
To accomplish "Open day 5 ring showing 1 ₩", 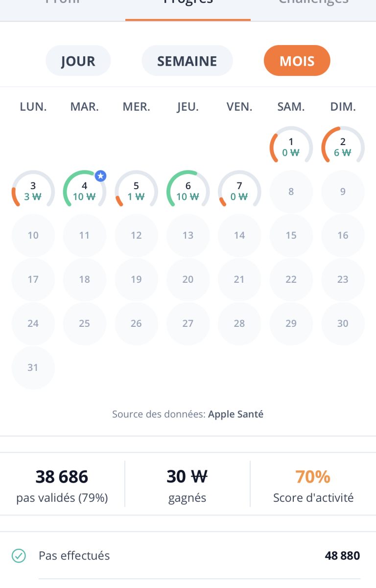I will [136, 192].
